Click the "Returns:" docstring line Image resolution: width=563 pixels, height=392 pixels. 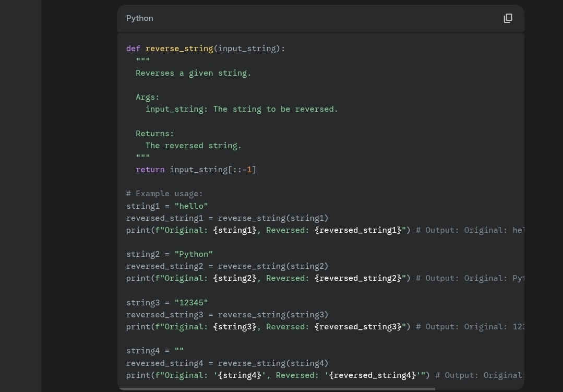pyautogui.click(x=155, y=134)
